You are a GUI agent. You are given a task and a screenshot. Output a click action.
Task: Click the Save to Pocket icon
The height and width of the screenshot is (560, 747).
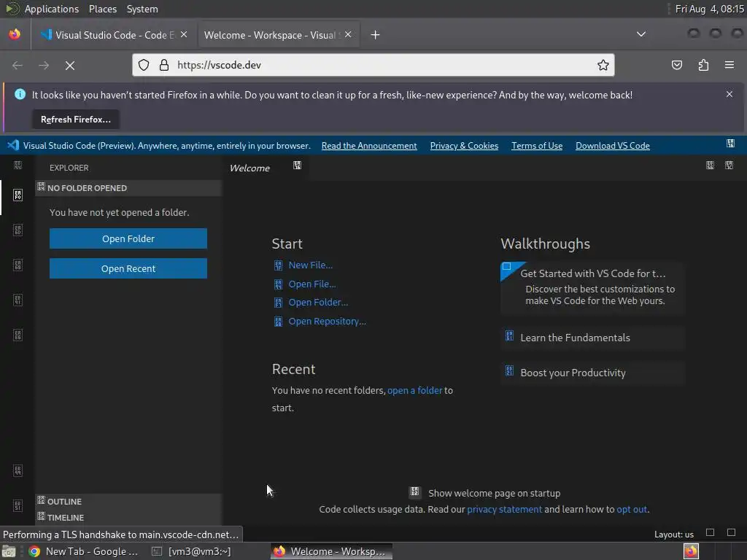[676, 65]
